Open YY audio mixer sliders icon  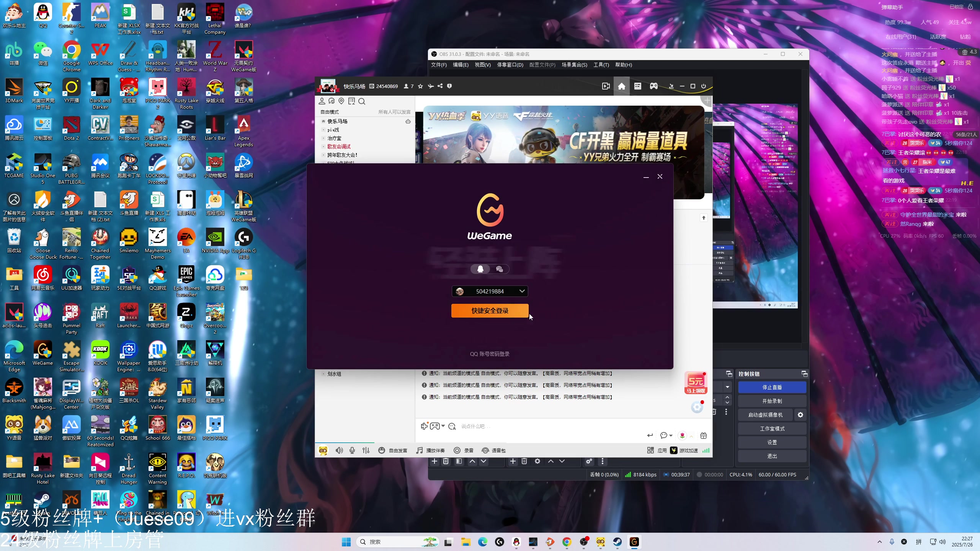[366, 450]
